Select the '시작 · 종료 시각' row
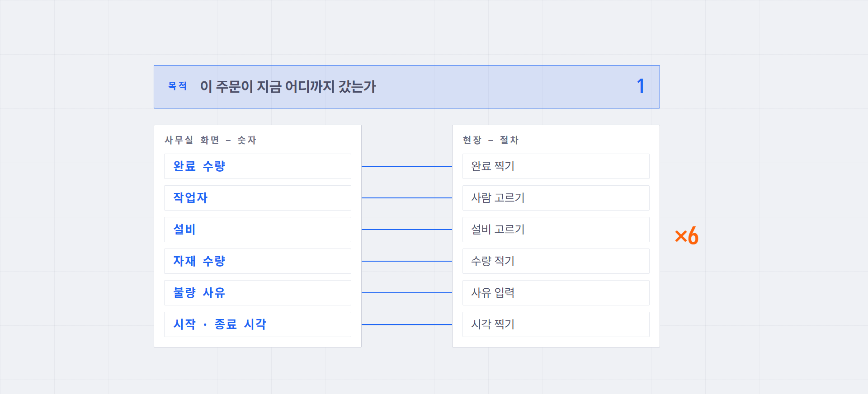868x394 pixels. pyautogui.click(x=258, y=324)
